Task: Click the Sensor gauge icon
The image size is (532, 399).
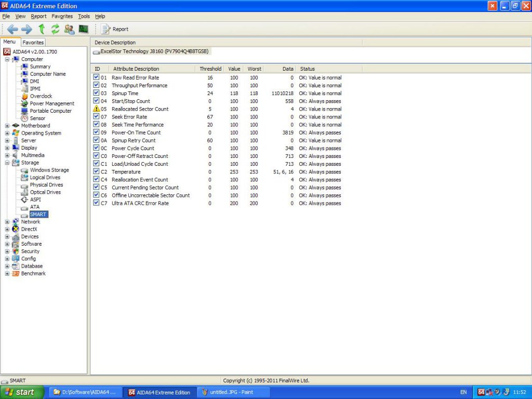Action: pos(24,118)
